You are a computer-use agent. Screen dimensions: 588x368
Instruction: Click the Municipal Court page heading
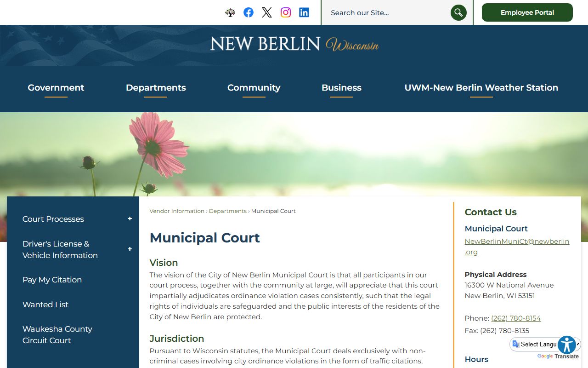(x=205, y=238)
